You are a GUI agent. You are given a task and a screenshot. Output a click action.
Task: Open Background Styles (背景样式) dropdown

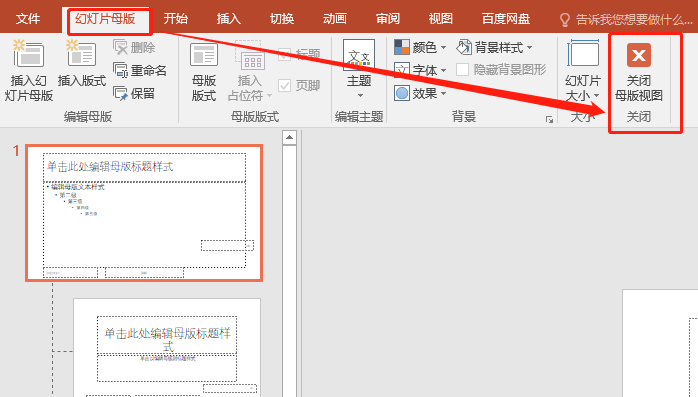tap(494, 47)
